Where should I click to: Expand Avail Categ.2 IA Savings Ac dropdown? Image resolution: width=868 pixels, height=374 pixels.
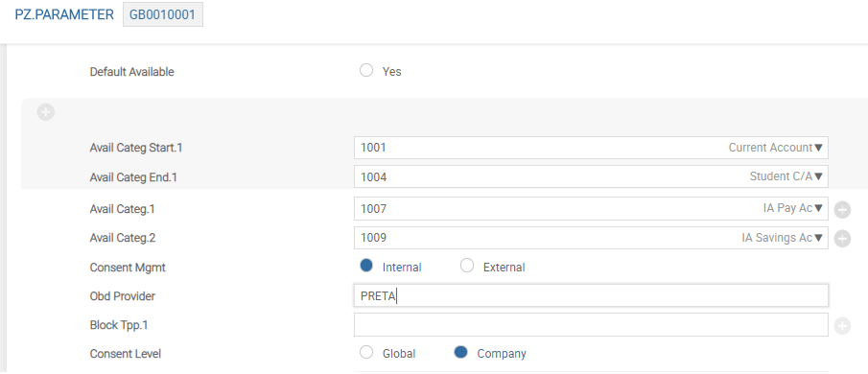click(x=818, y=238)
